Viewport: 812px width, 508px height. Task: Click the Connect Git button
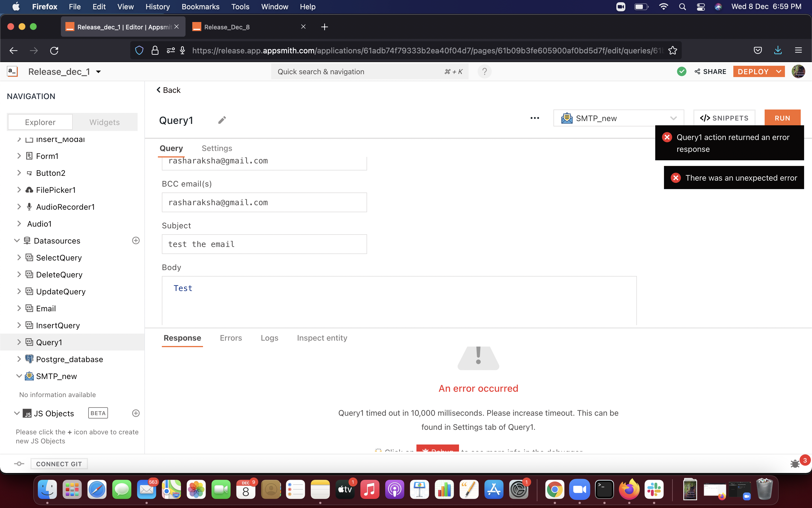[59, 464]
